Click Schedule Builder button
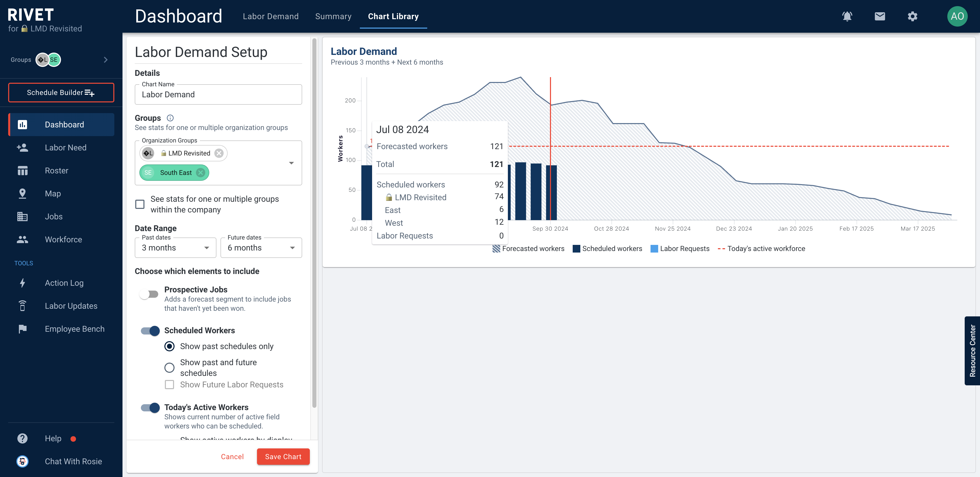The height and width of the screenshot is (477, 980). click(x=61, y=92)
